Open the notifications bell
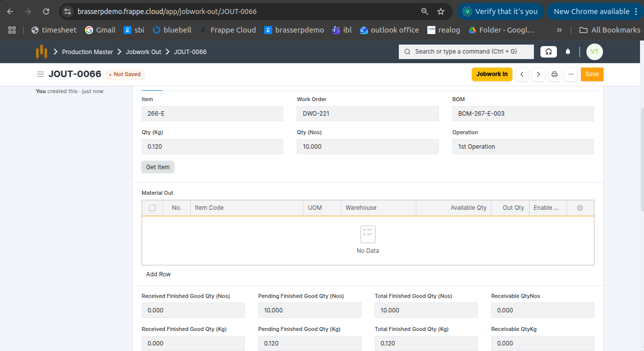This screenshot has height=351, width=644. pos(568,52)
